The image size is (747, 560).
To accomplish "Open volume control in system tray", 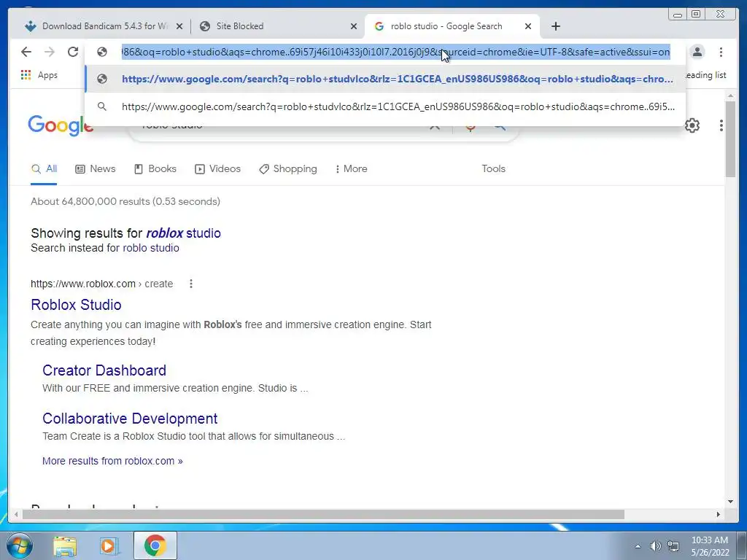I will click(x=655, y=546).
